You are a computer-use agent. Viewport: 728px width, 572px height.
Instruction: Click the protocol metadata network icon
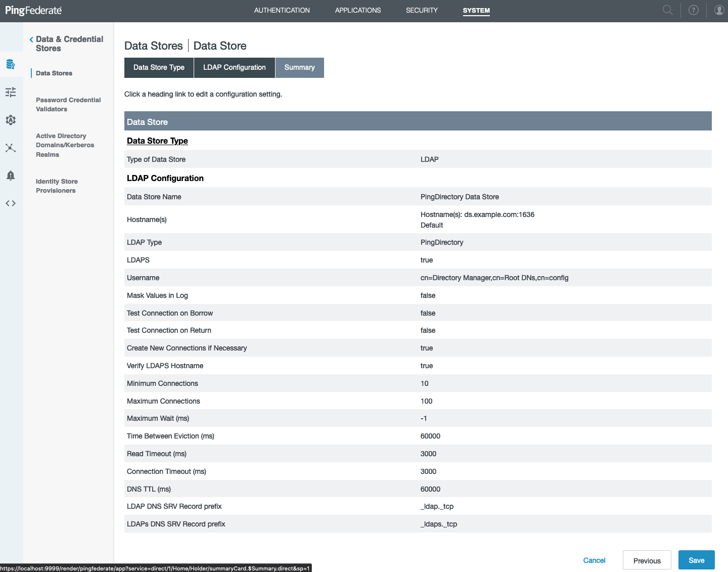pyautogui.click(x=11, y=148)
